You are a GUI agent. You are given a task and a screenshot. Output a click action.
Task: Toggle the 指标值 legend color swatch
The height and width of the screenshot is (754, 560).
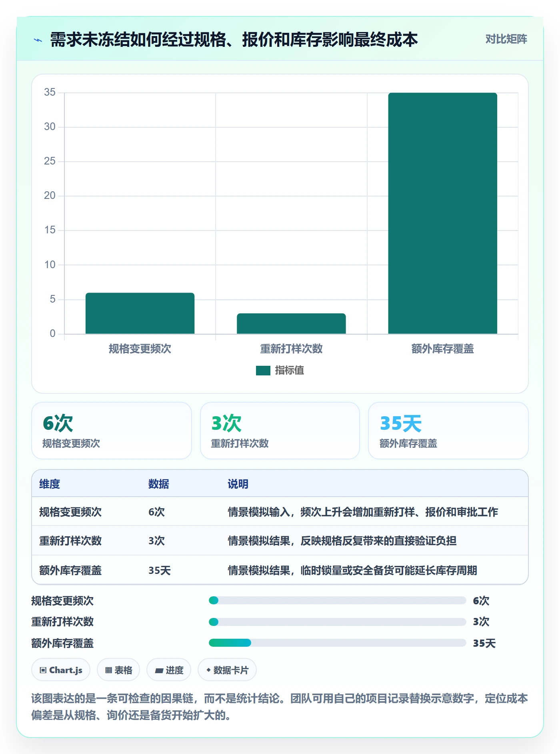click(263, 371)
